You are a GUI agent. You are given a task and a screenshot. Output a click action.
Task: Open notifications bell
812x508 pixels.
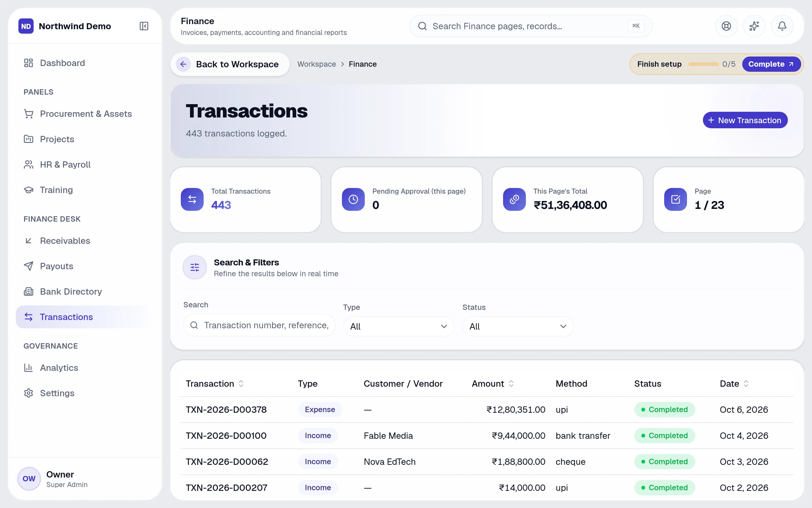point(782,26)
